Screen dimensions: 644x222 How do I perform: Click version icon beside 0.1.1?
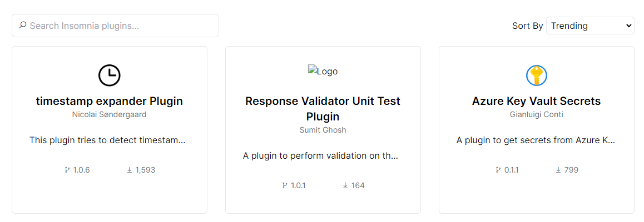498,170
